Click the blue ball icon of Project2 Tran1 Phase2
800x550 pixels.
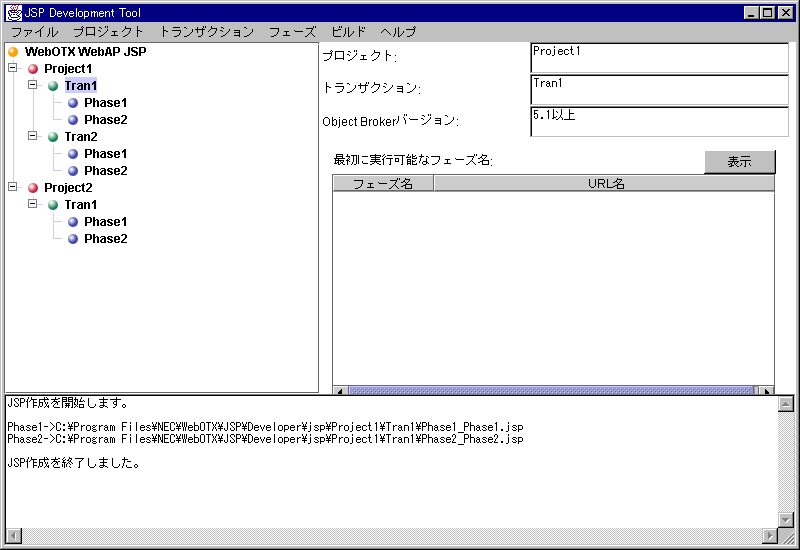[x=73, y=239]
